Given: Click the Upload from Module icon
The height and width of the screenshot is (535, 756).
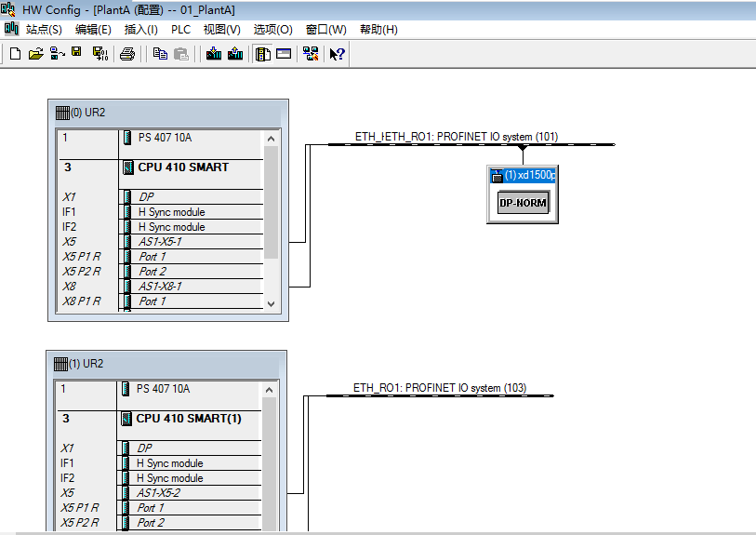Looking at the screenshot, I should 235,54.
